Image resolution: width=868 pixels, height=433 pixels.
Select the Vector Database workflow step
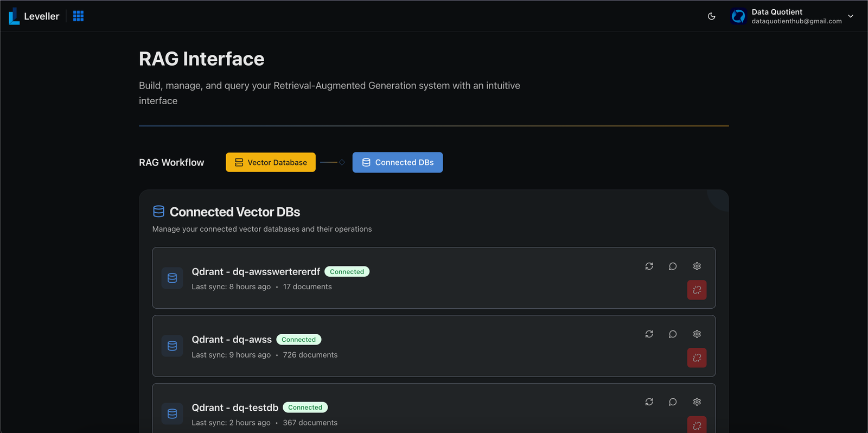pos(271,162)
